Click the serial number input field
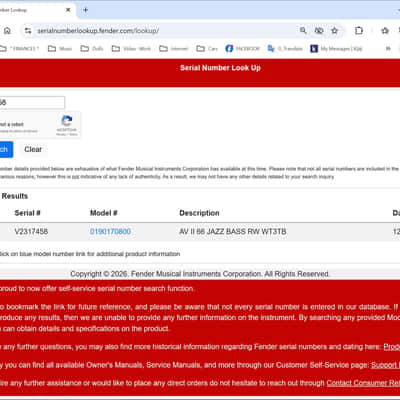Viewport: 400px width, 400px height. tap(32, 102)
